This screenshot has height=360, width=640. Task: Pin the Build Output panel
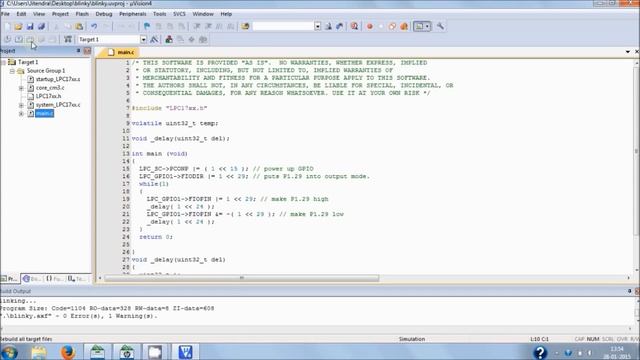[x=629, y=291]
